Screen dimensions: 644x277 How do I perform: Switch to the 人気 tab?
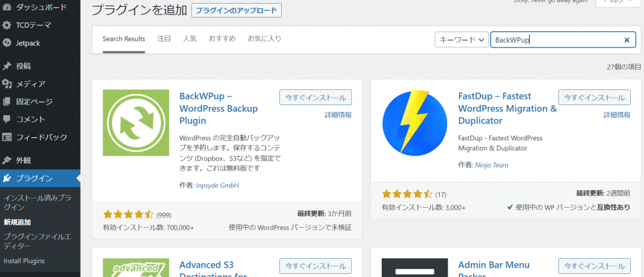pyautogui.click(x=190, y=39)
